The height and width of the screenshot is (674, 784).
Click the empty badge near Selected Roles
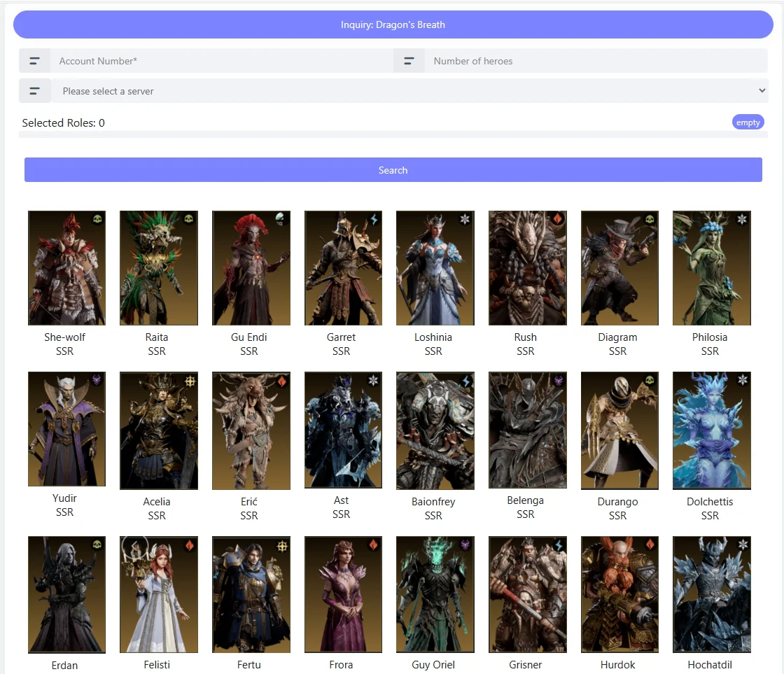[x=748, y=122]
